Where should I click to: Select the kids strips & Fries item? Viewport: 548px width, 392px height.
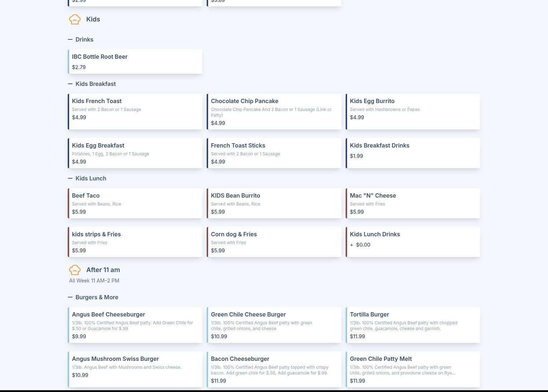[x=135, y=242]
